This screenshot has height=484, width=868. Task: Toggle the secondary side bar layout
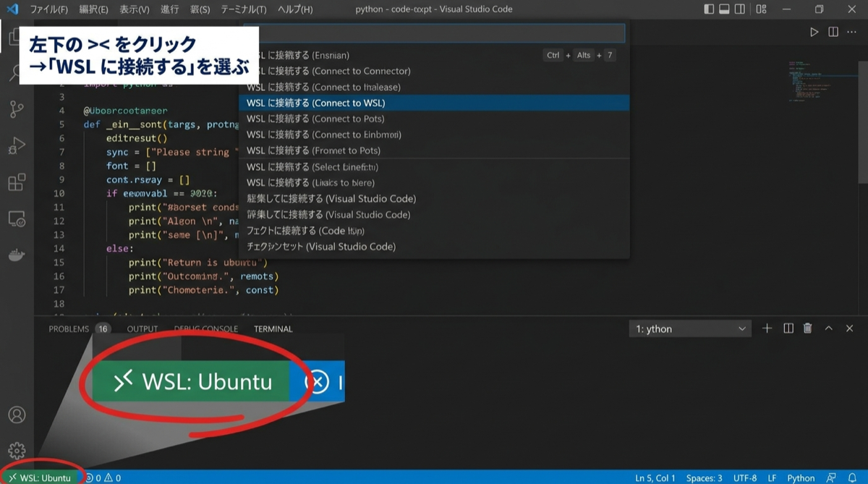pos(741,9)
